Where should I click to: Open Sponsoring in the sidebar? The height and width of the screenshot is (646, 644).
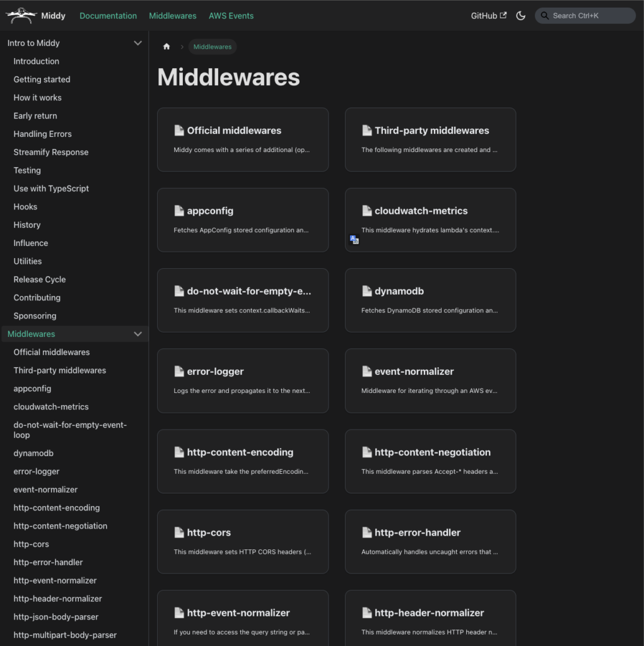pos(35,315)
